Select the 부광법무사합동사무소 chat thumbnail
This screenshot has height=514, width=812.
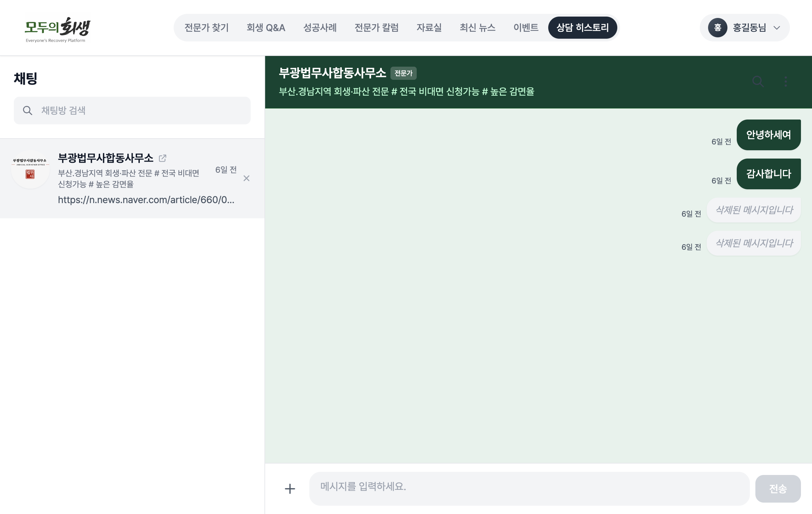pyautogui.click(x=30, y=169)
